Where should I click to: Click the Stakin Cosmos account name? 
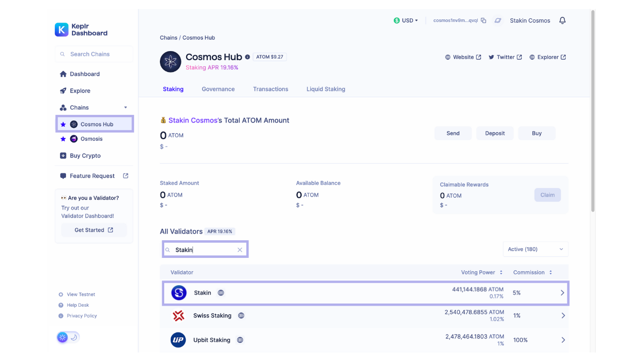[530, 20]
